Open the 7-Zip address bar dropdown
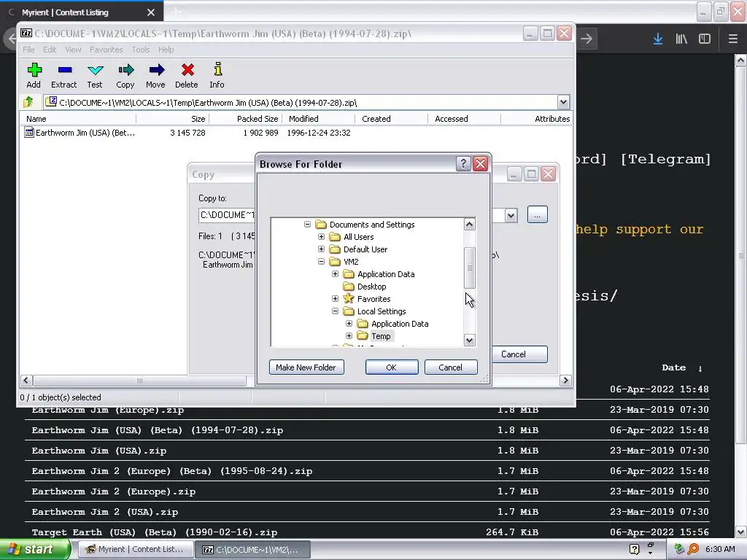747x560 pixels. click(563, 102)
